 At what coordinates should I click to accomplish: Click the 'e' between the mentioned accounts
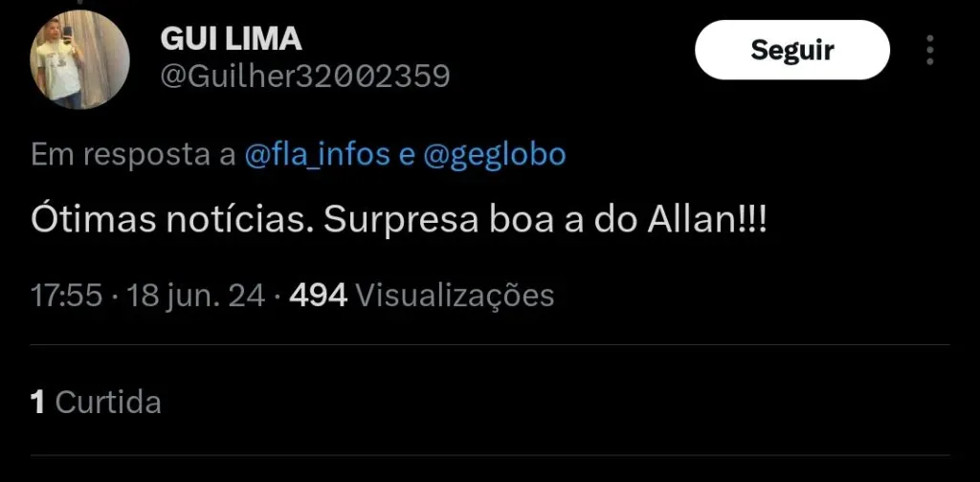pyautogui.click(x=407, y=156)
